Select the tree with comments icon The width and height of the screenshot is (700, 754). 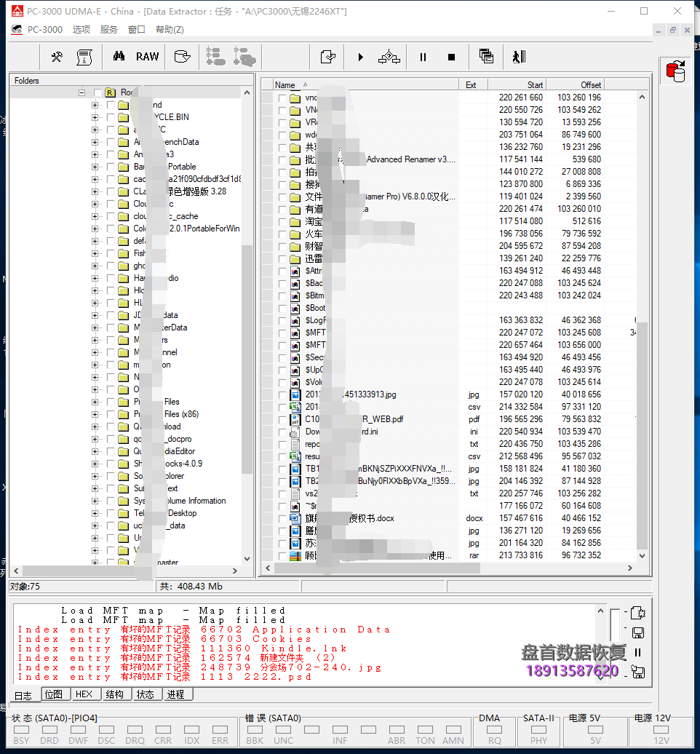click(x=244, y=57)
